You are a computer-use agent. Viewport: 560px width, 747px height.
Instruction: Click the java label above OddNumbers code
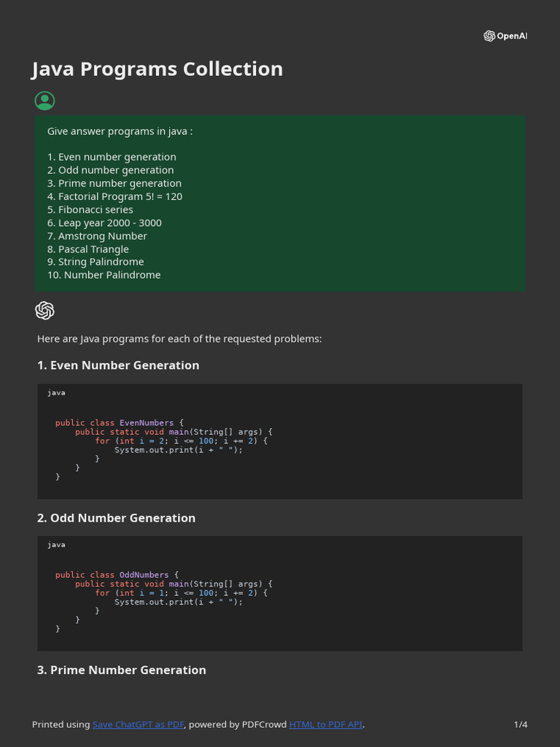pyautogui.click(x=56, y=544)
